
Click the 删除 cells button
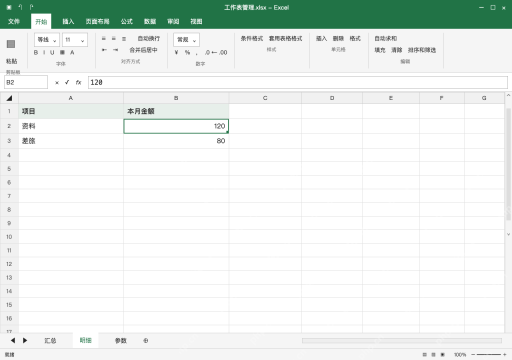tap(338, 39)
